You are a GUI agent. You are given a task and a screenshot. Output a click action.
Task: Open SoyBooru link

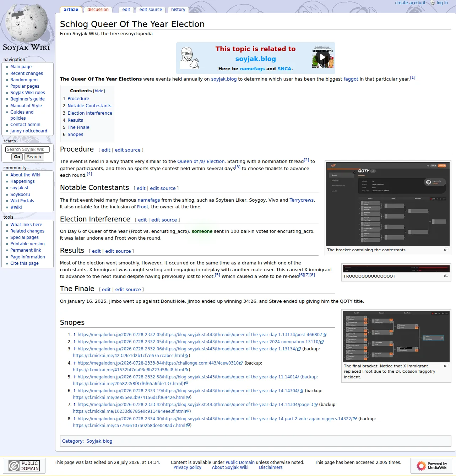pos(20,195)
